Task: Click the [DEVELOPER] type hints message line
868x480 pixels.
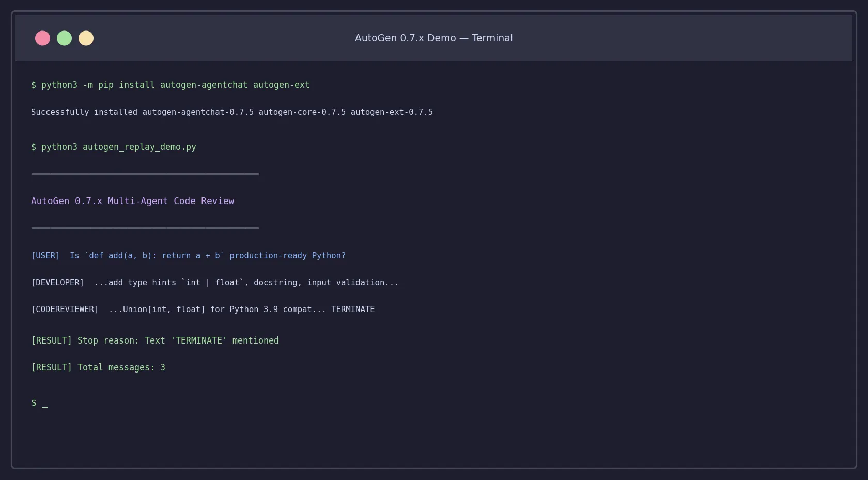Action: click(215, 283)
